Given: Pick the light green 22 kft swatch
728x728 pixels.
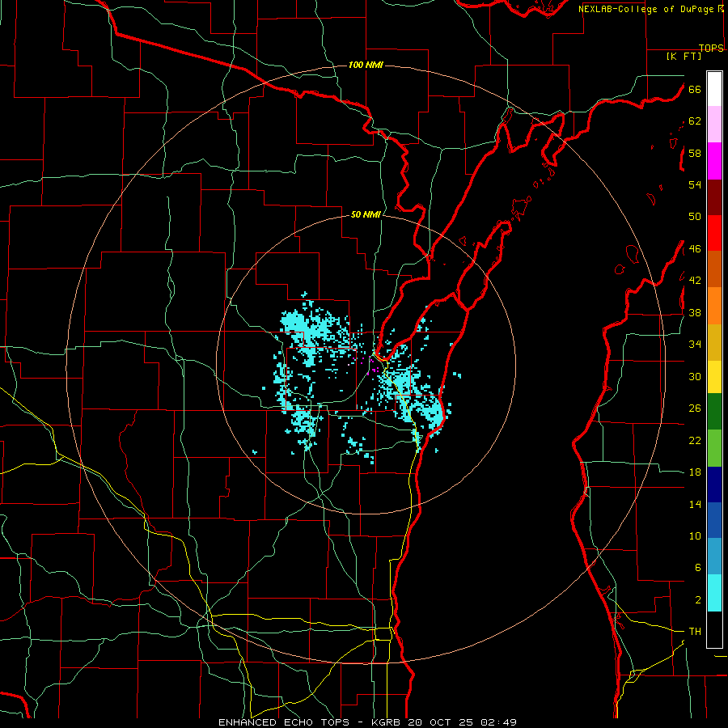Looking at the screenshot, I should click(x=714, y=448).
